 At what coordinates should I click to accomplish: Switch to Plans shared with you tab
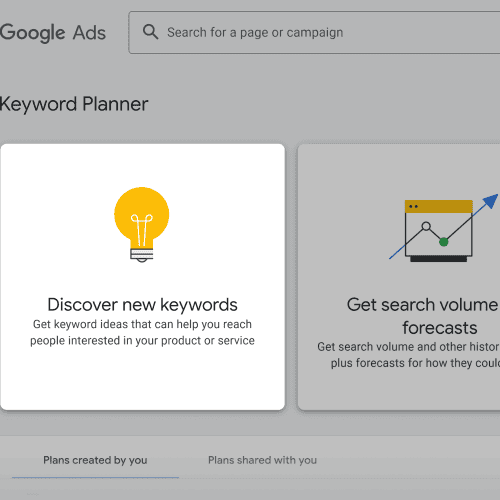tap(262, 460)
